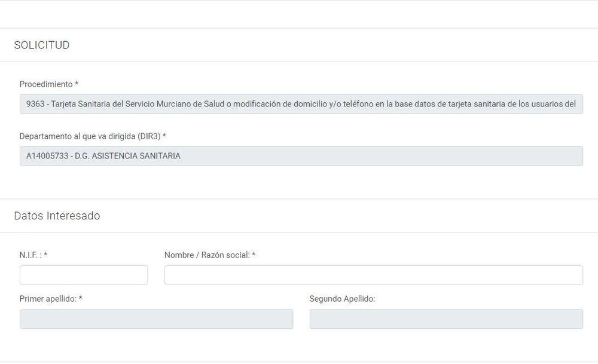Click the "Primer apellido:" label

coord(48,299)
